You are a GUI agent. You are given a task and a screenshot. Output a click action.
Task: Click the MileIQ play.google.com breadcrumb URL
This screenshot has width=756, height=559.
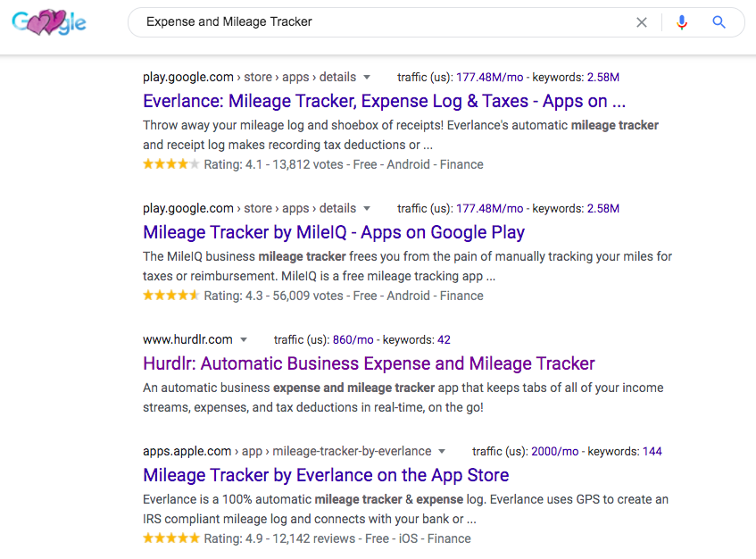tap(249, 208)
